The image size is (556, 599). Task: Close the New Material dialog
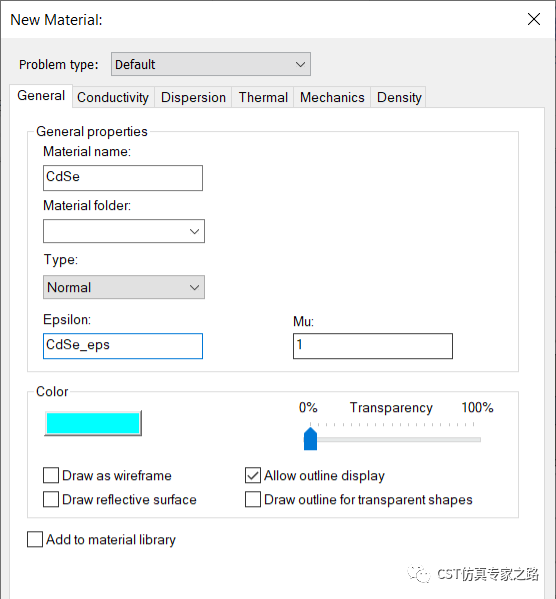[533, 19]
